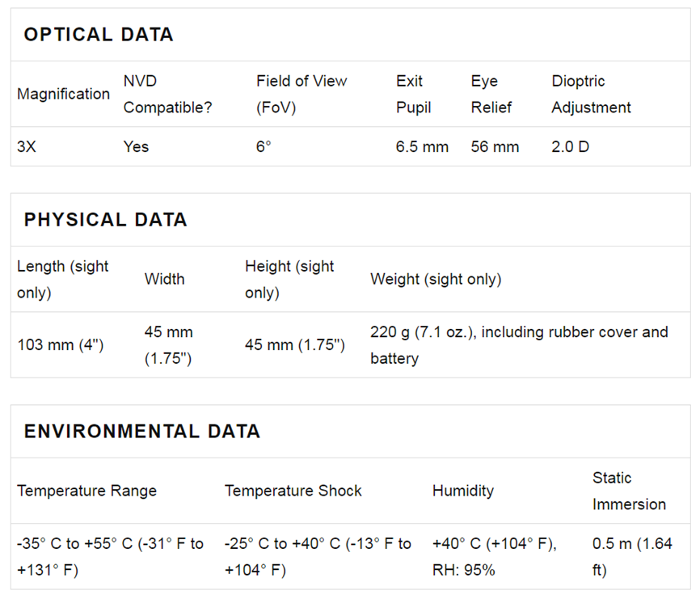This screenshot has width=700, height=599.
Task: Click the Static Immersion header
Action: [x=629, y=491]
